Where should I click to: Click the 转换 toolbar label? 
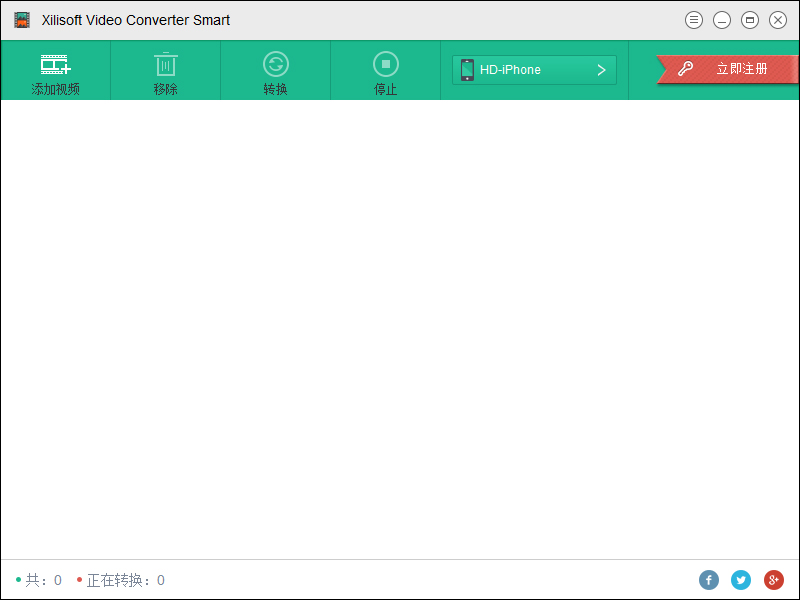coord(275,87)
